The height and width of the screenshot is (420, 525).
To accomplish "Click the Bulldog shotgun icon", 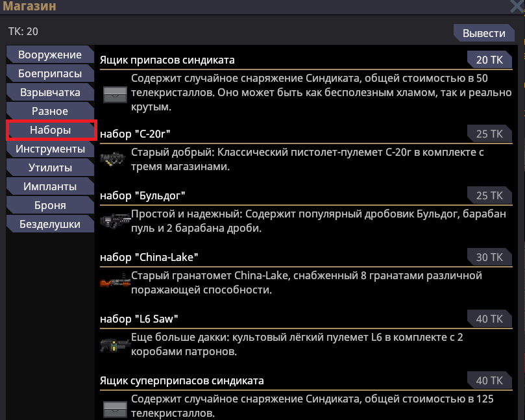I will click(x=115, y=221).
